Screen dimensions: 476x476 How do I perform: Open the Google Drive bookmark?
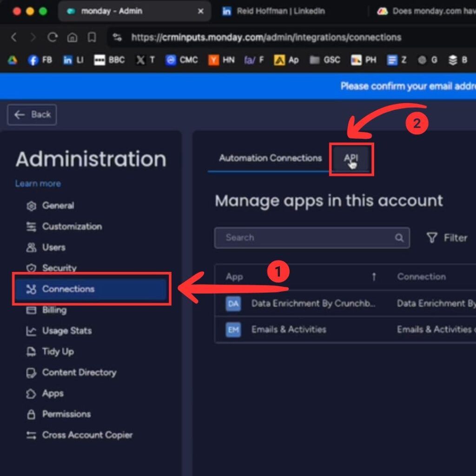coord(13,60)
